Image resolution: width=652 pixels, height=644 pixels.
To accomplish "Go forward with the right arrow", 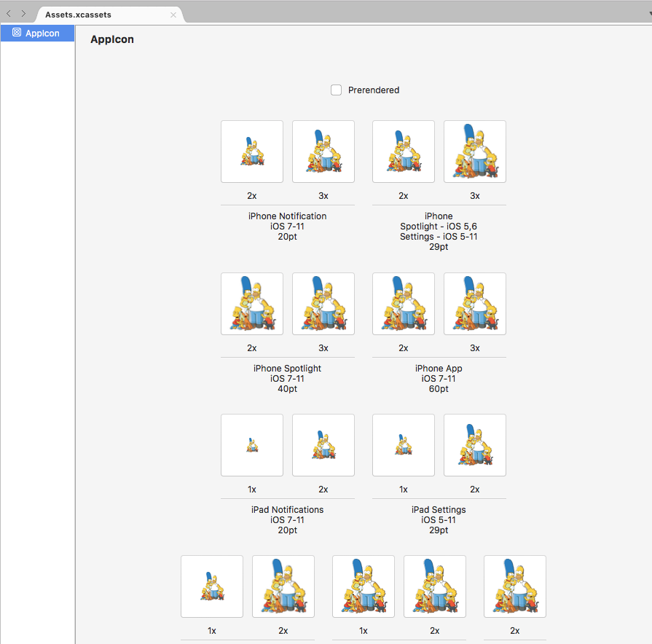I will click(x=24, y=14).
